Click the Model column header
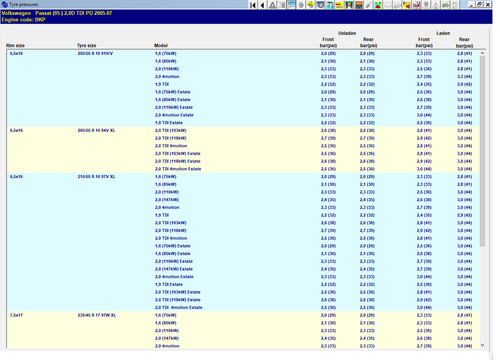Screen dimensions: 500x360 pos(161,45)
